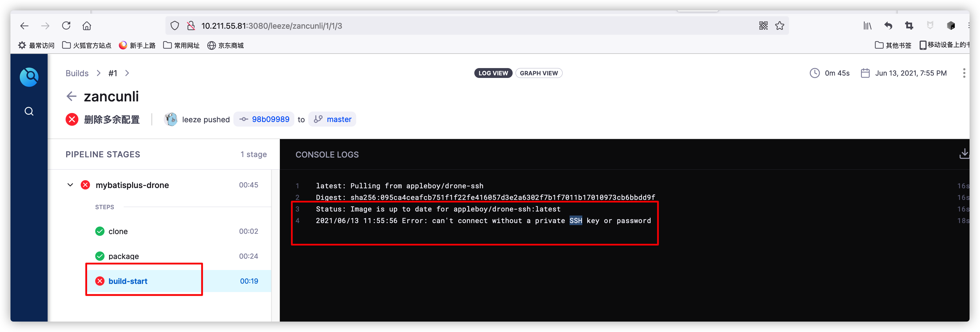
Task: Click the QR code icon in address bar
Action: 763,26
